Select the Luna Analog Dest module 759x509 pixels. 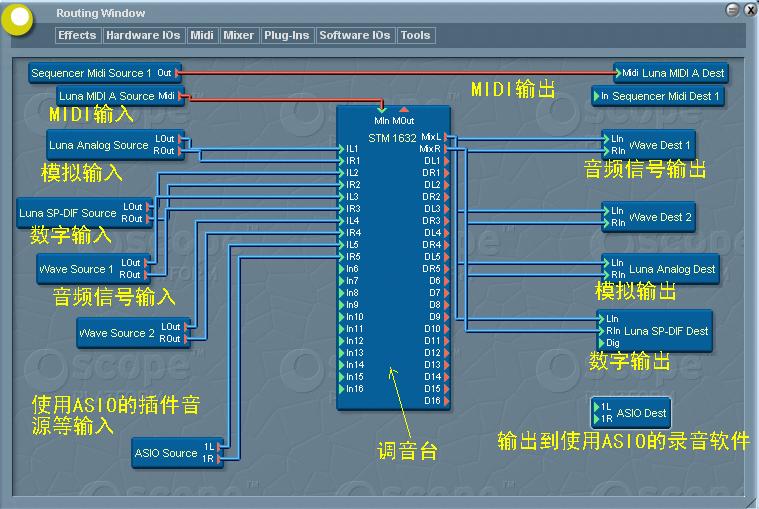tap(661, 269)
